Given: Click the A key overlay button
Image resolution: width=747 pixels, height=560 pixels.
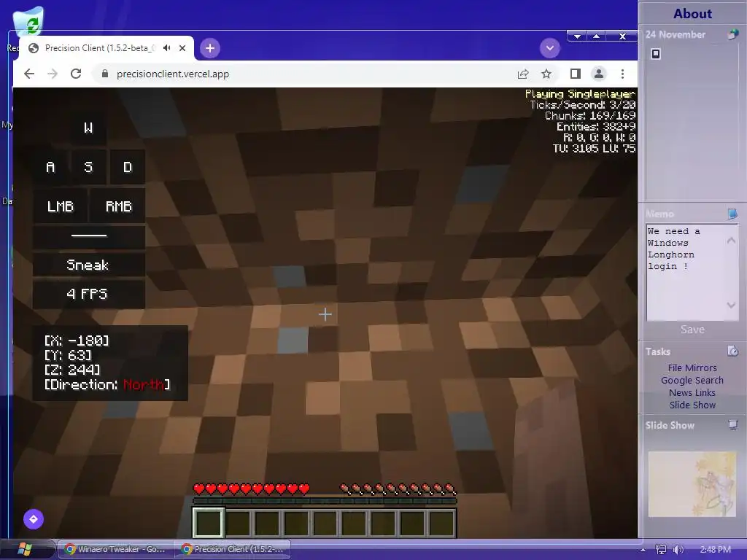Looking at the screenshot, I should (x=50, y=167).
